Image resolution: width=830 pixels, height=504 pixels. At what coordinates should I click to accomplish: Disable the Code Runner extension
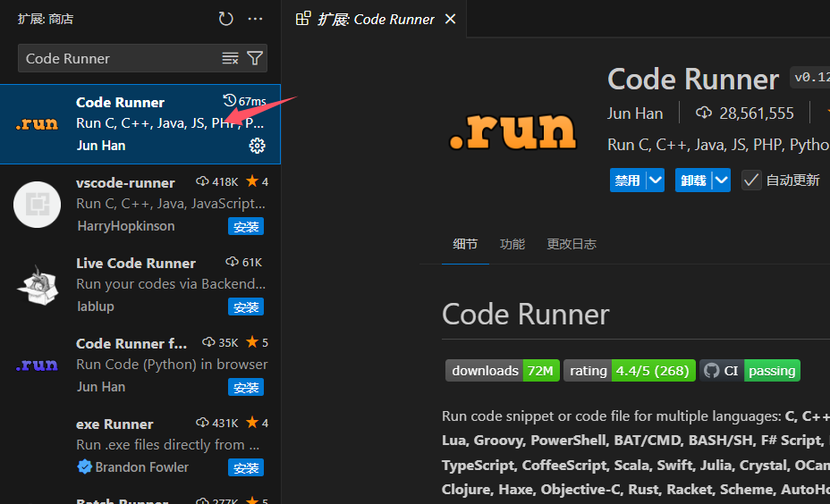pyautogui.click(x=628, y=181)
